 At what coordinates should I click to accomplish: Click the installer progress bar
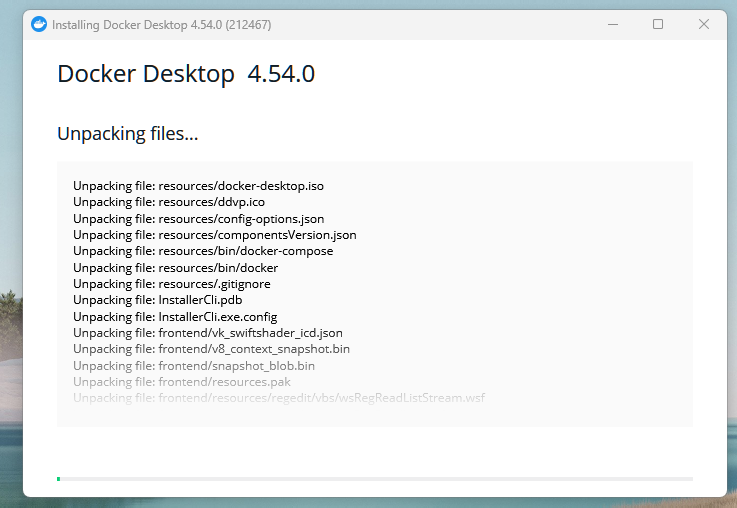(x=375, y=479)
